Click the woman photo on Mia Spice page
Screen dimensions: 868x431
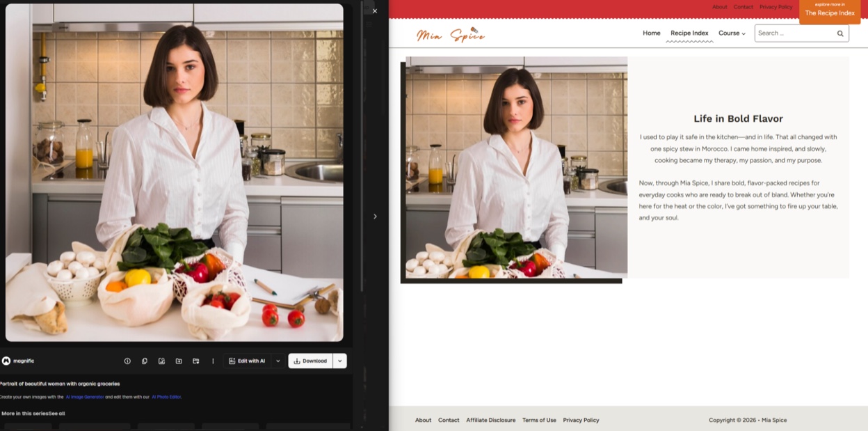[516, 167]
